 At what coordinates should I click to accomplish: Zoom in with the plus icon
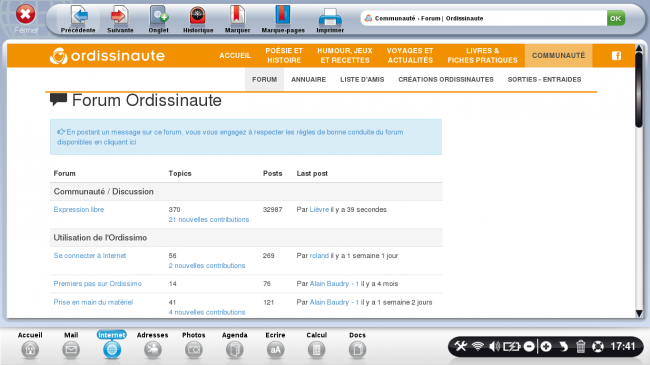[x=546, y=346]
